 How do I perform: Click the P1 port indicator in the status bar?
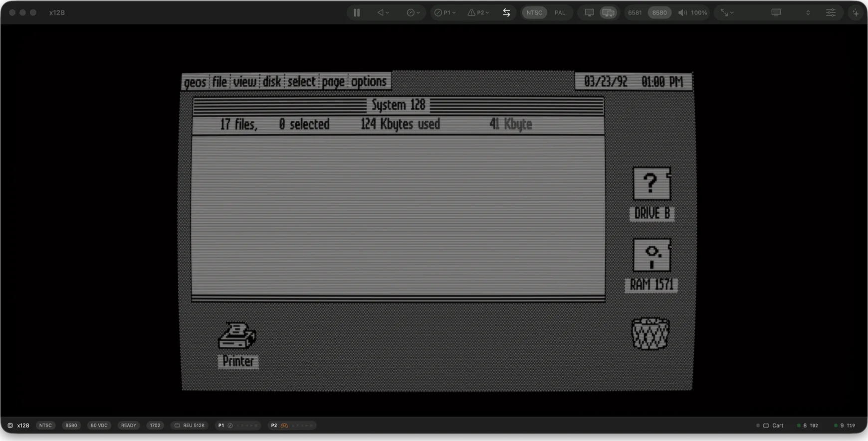point(238,426)
